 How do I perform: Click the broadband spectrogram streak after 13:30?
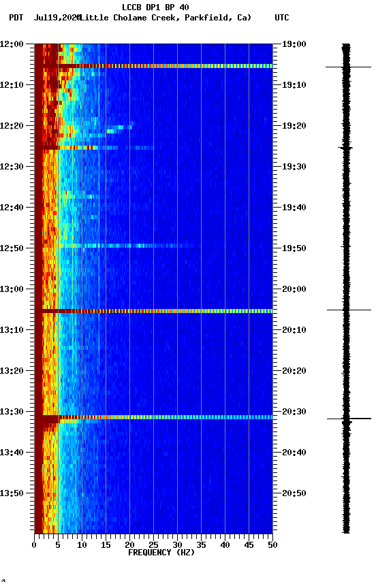pyautogui.click(x=153, y=417)
